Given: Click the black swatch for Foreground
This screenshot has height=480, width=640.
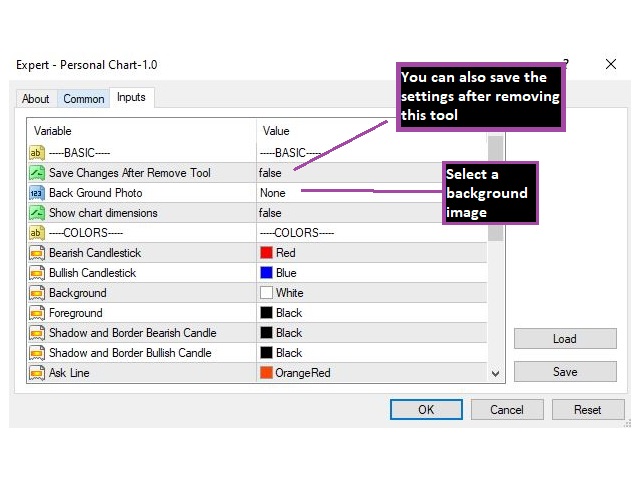Looking at the screenshot, I should 267,313.
